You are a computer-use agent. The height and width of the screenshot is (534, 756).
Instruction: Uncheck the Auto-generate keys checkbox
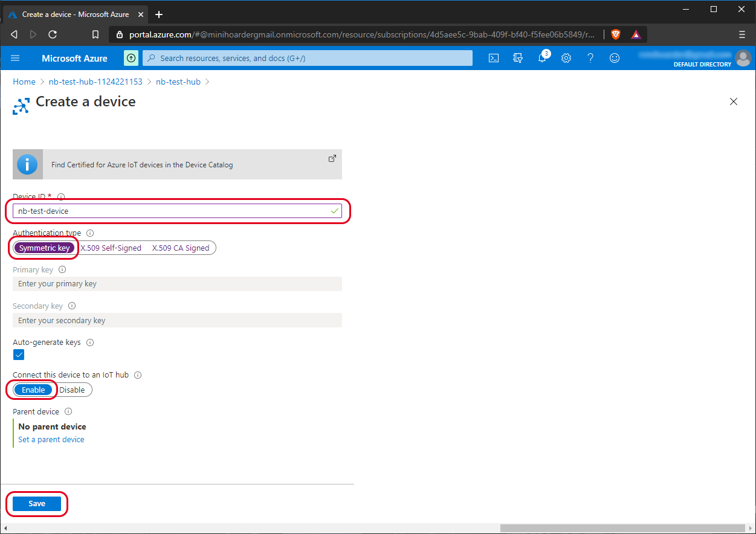pos(19,355)
